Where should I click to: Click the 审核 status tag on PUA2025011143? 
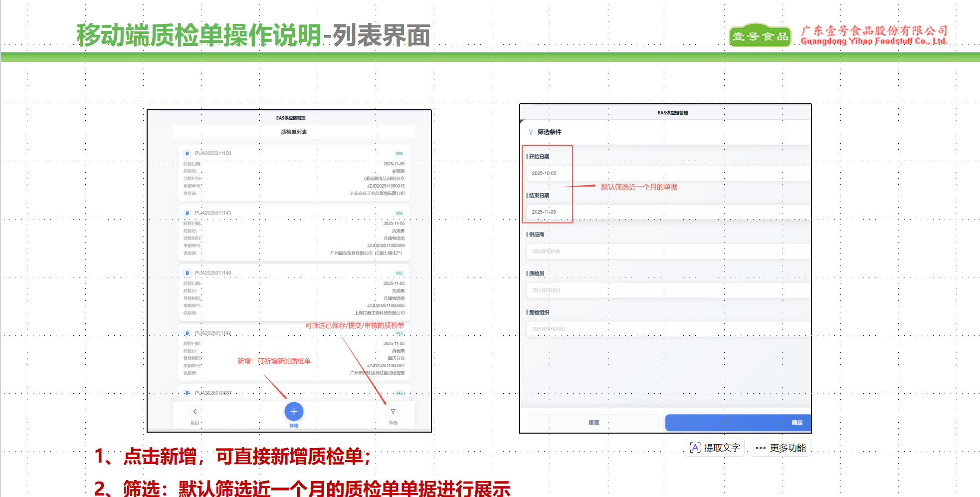coord(399,214)
